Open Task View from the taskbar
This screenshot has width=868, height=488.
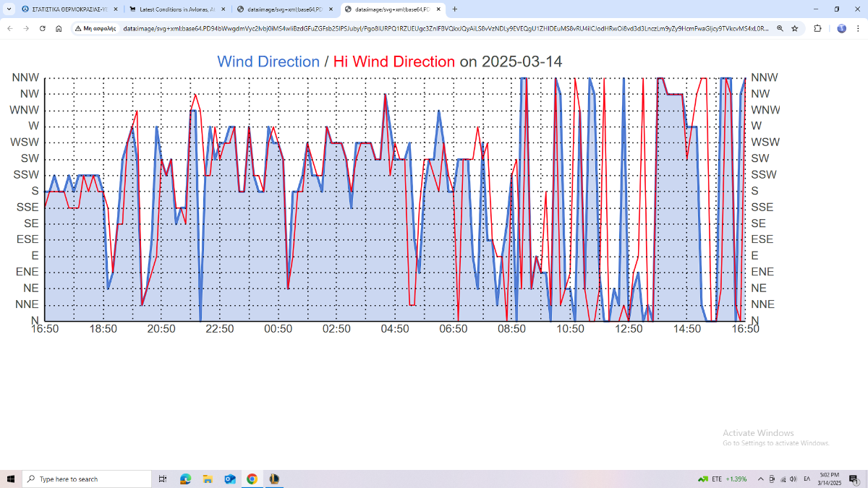163,479
